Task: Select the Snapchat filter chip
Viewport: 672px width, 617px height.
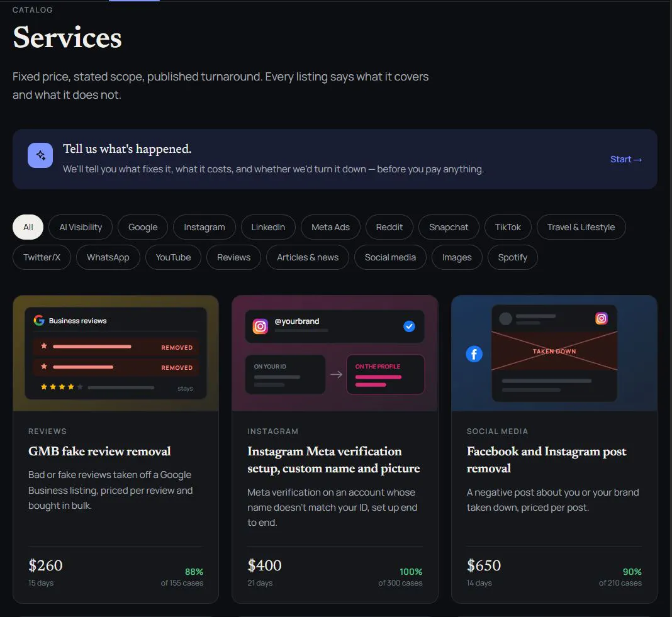Action: coord(449,227)
